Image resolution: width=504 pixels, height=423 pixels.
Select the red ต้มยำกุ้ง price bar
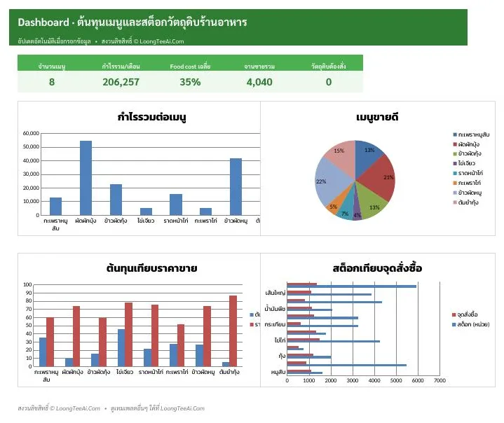pos(233,331)
